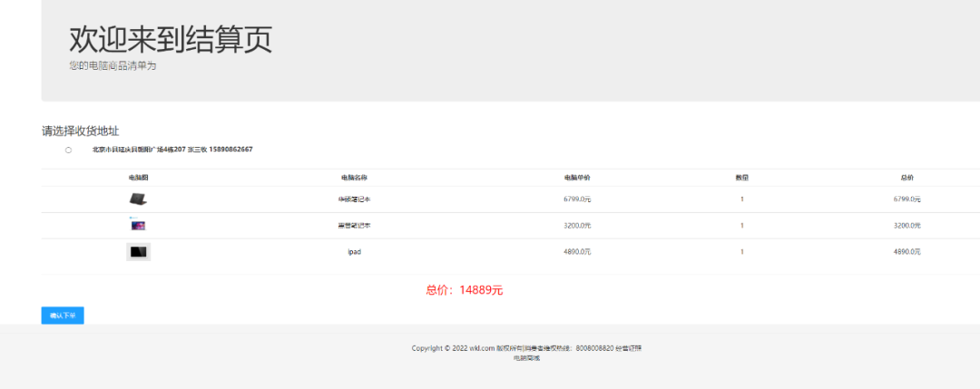Image resolution: width=980 pixels, height=389 pixels.
Task: Click the '欢迎来到结算页' page title
Action: click(x=171, y=40)
